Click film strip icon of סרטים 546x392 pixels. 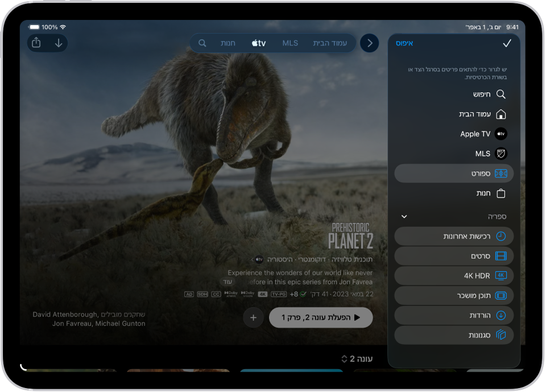(x=500, y=256)
